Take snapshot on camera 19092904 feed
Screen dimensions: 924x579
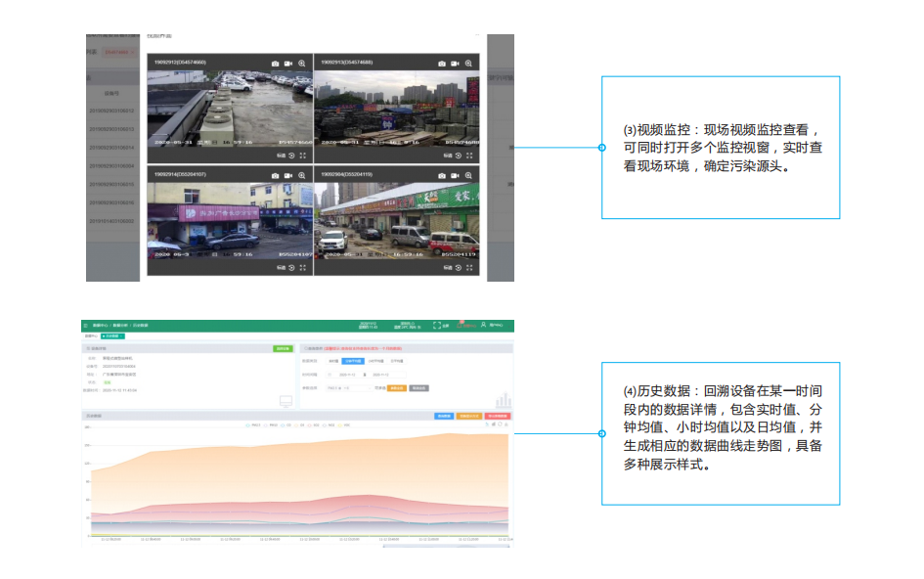[x=442, y=176]
